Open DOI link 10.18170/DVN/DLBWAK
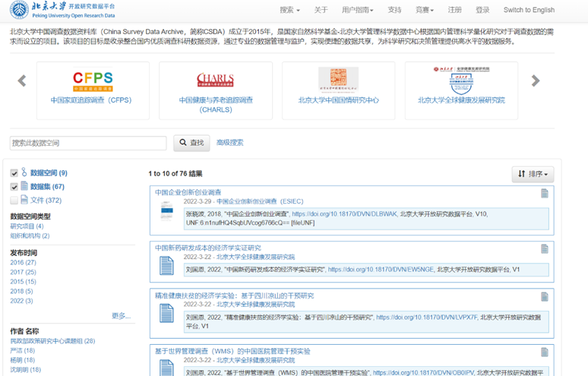Image resolution: width=588 pixels, height=376 pixels. [344, 214]
